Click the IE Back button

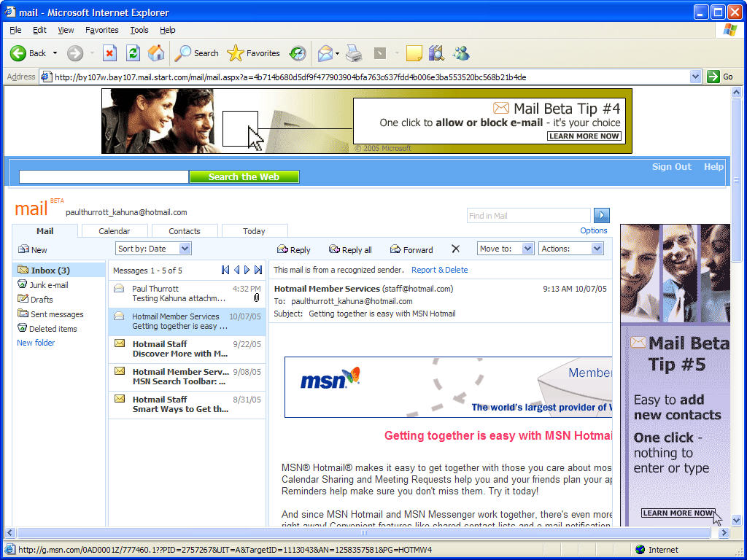28,53
